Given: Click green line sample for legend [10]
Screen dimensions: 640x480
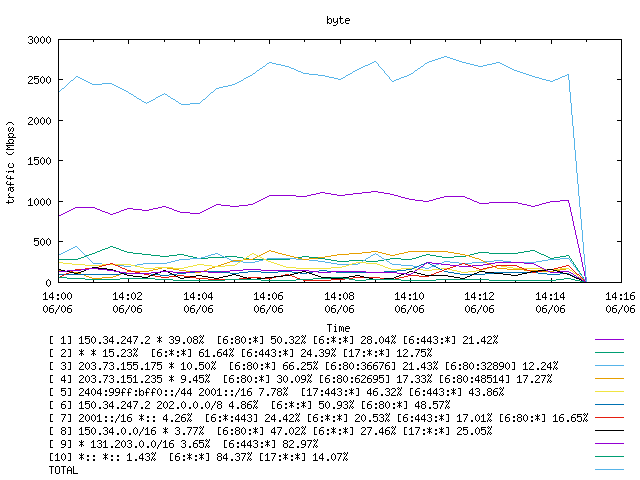Looking at the screenshot, I should click(x=609, y=457).
